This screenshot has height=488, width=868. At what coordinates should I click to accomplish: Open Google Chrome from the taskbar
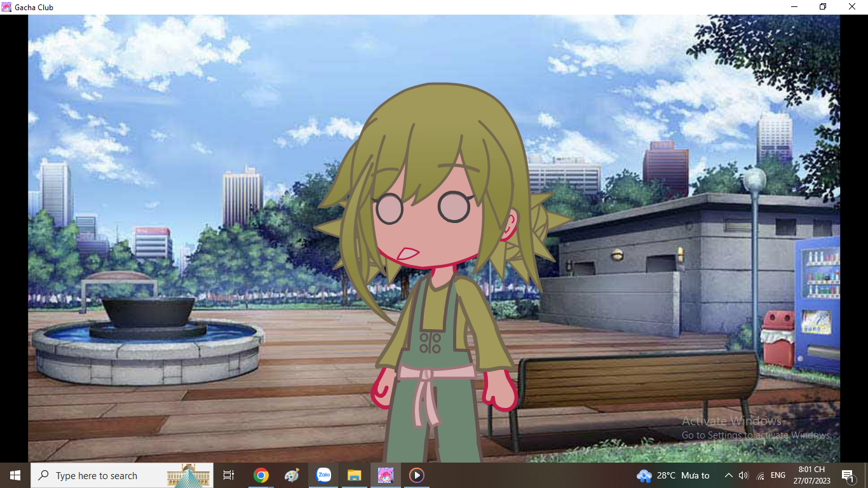point(261,475)
